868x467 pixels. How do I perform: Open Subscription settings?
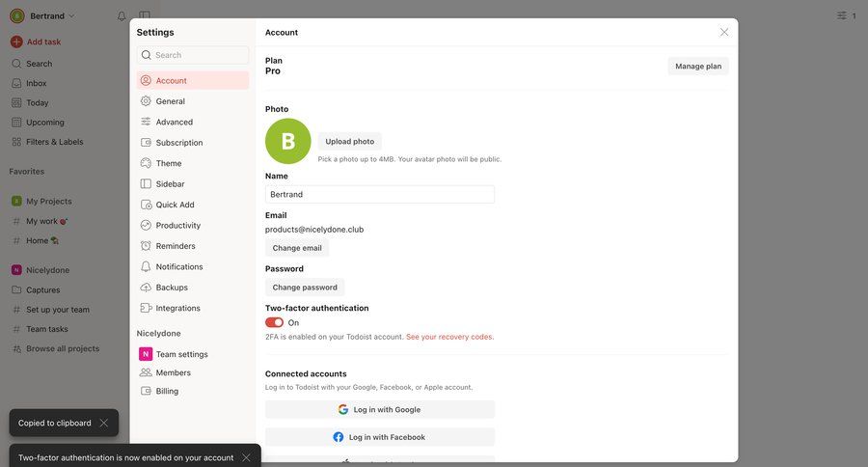(193, 143)
